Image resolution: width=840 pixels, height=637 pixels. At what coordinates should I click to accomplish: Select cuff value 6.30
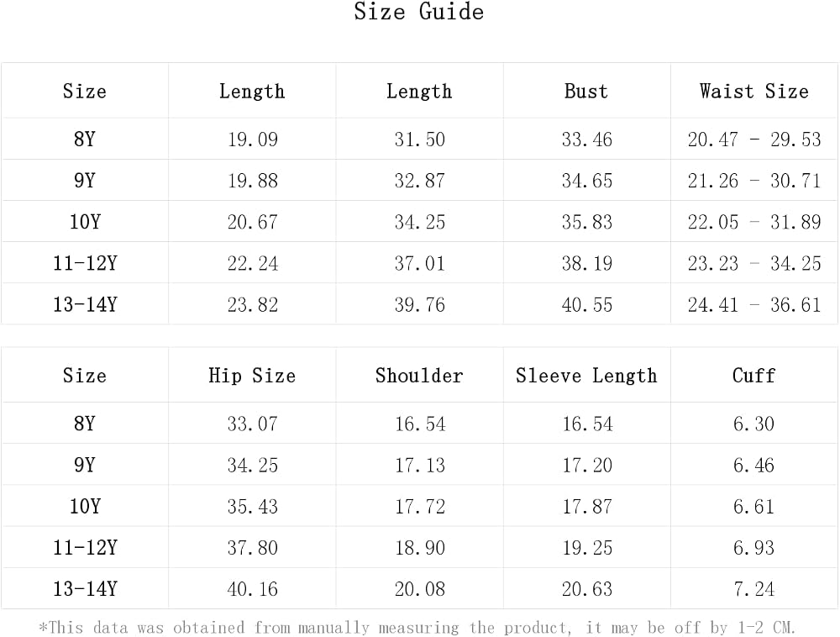pos(753,424)
